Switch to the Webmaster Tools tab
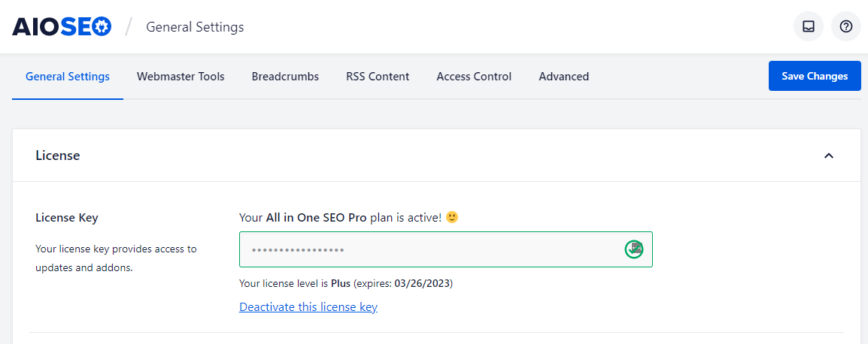The image size is (868, 344). click(181, 77)
